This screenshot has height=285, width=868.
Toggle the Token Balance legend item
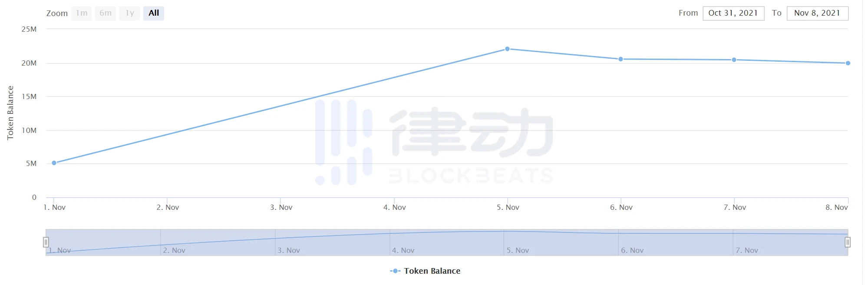432,271
